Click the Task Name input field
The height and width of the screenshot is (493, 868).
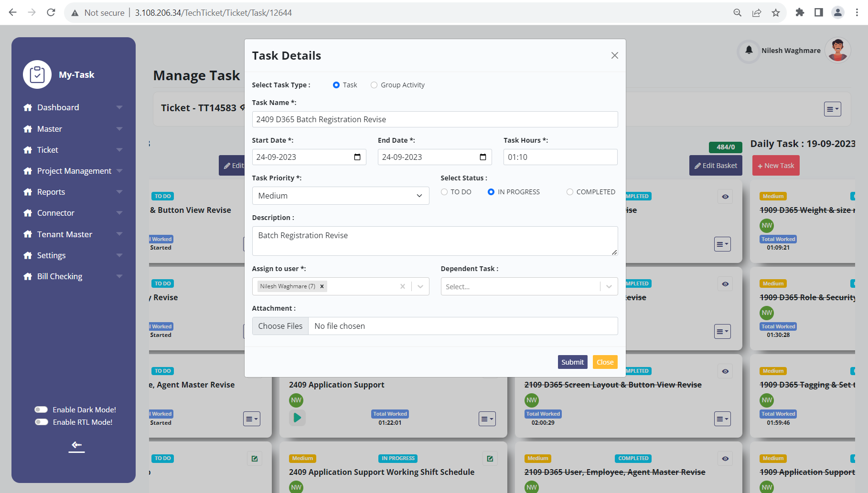(x=435, y=119)
